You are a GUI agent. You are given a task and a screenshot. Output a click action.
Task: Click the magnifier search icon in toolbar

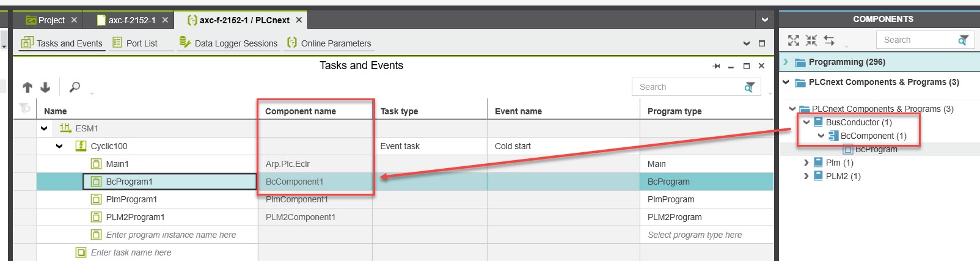click(x=75, y=87)
